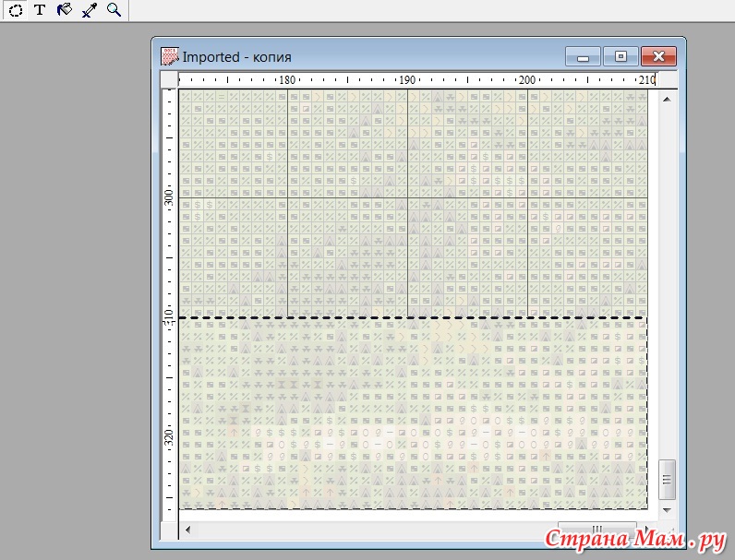Click the horizontal scrollbar left arrow
Image resolution: width=735 pixels, height=560 pixels.
188,530
